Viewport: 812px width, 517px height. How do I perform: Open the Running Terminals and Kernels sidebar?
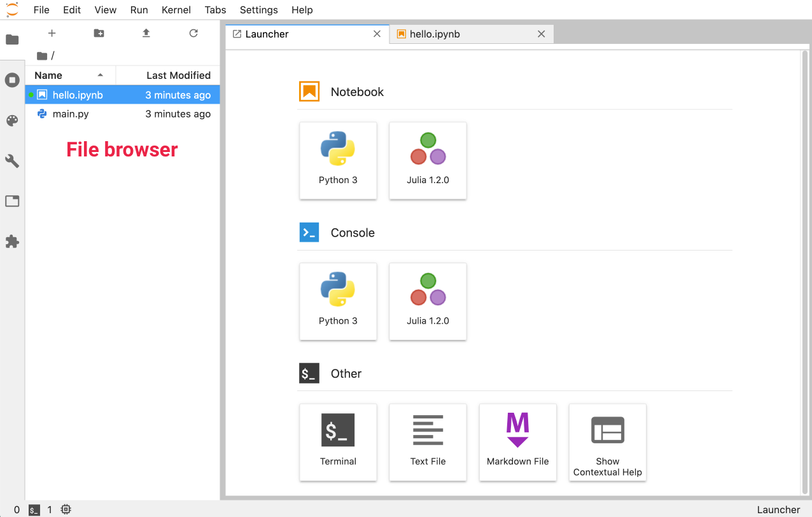point(12,80)
